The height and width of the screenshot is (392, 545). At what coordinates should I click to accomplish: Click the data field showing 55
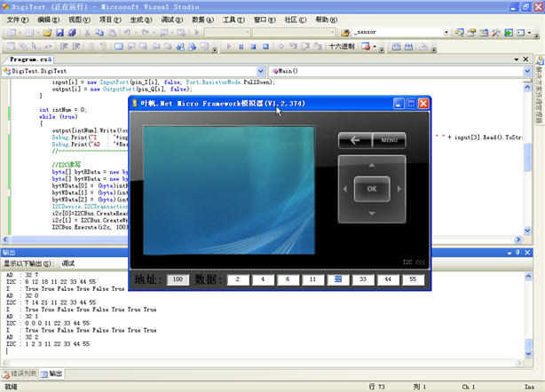click(413, 279)
